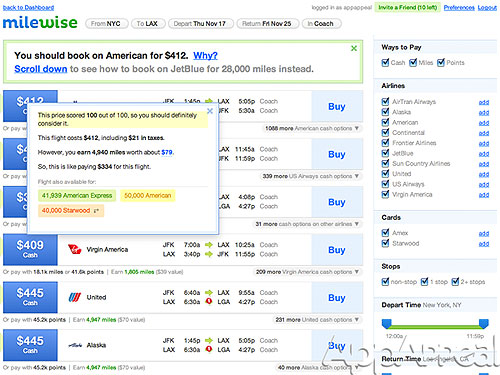Click the add link for US Airways

[x=484, y=185]
